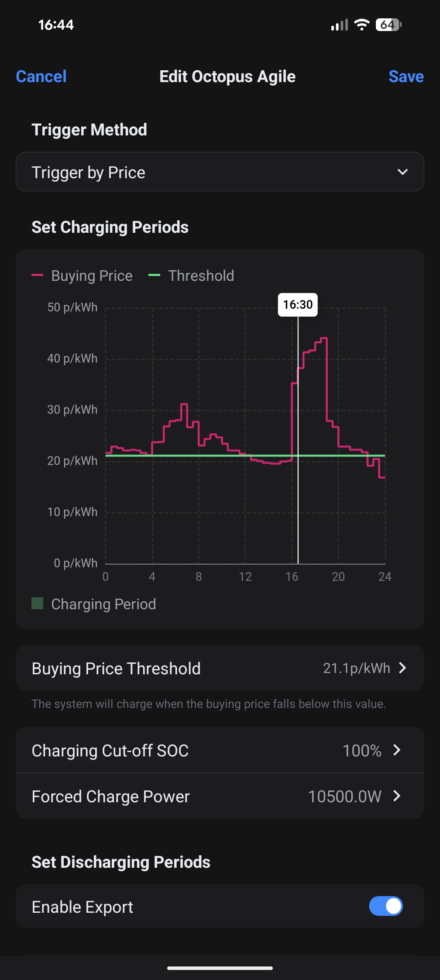The height and width of the screenshot is (980, 440).
Task: Click the Charging Period legend square
Action: coord(38,604)
